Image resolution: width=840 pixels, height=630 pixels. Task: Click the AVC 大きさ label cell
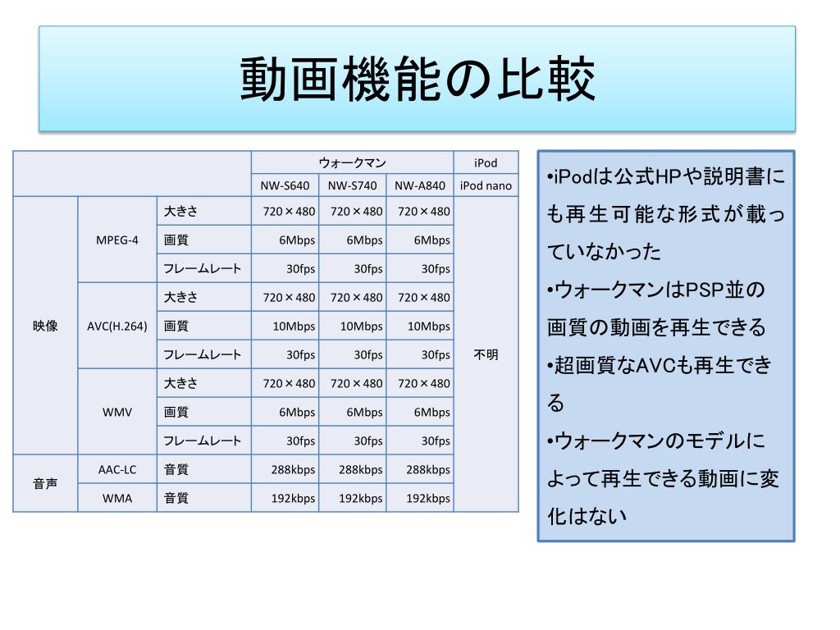[204, 297]
